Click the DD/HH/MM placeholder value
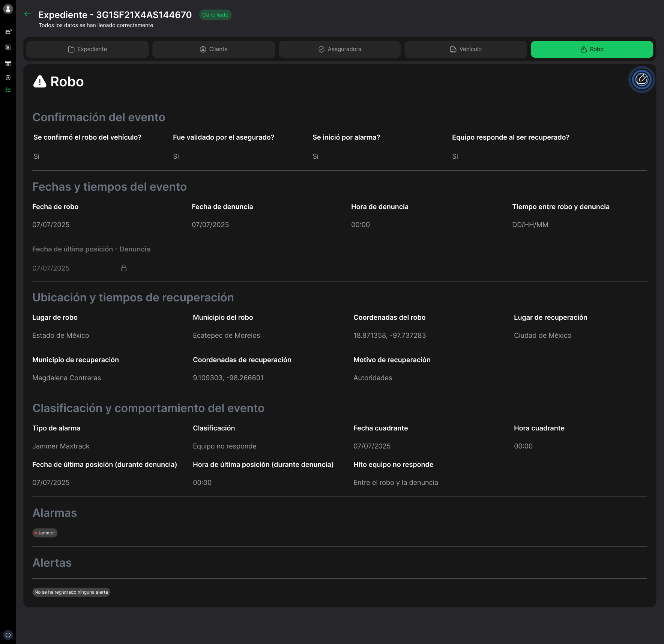The width and height of the screenshot is (664, 644). 530,225
